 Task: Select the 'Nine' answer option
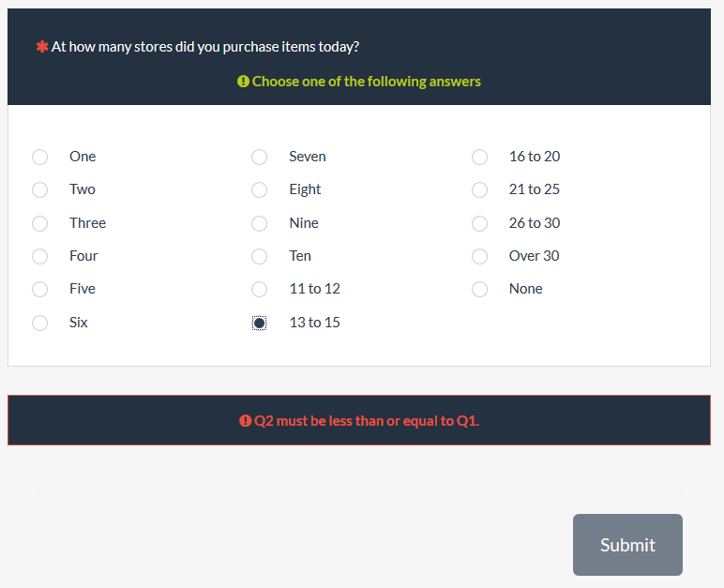tap(260, 223)
